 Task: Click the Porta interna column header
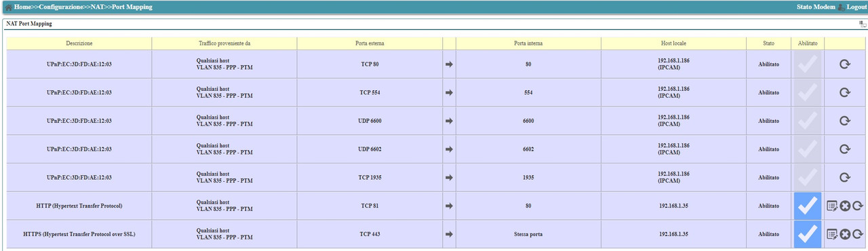coord(528,43)
